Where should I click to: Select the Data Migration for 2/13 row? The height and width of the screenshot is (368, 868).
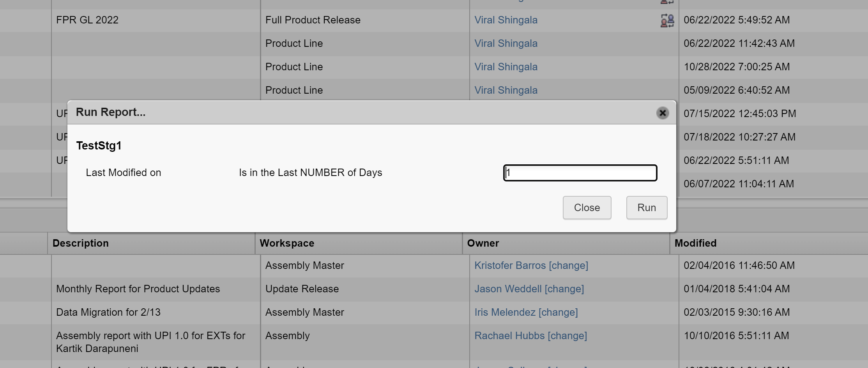[108, 313]
